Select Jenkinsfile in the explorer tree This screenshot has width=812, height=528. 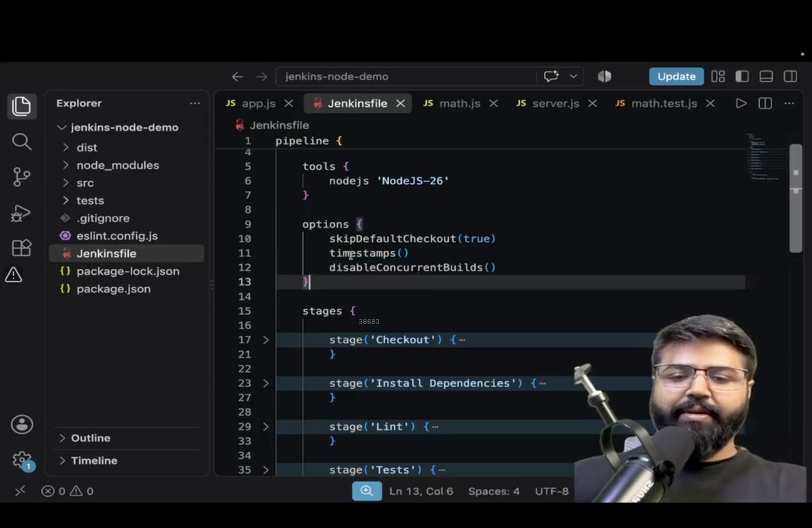click(x=127, y=254)
